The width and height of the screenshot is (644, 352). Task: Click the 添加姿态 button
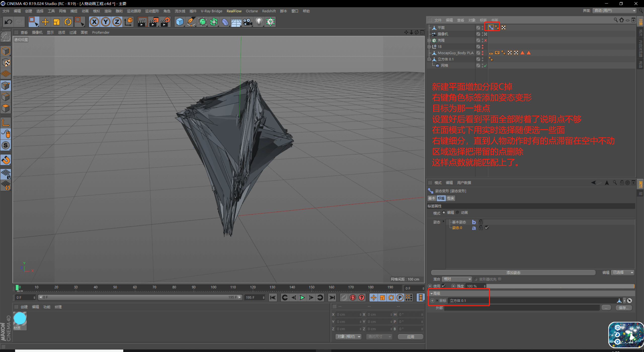pos(513,273)
